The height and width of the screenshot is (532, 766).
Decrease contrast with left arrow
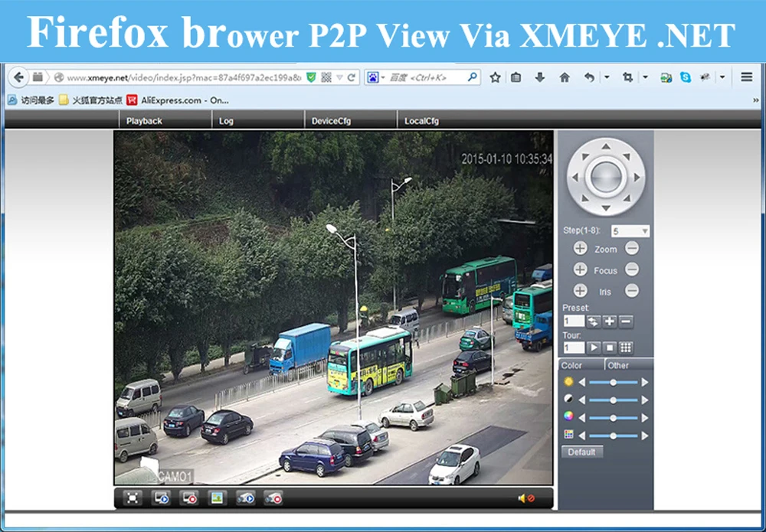point(581,400)
